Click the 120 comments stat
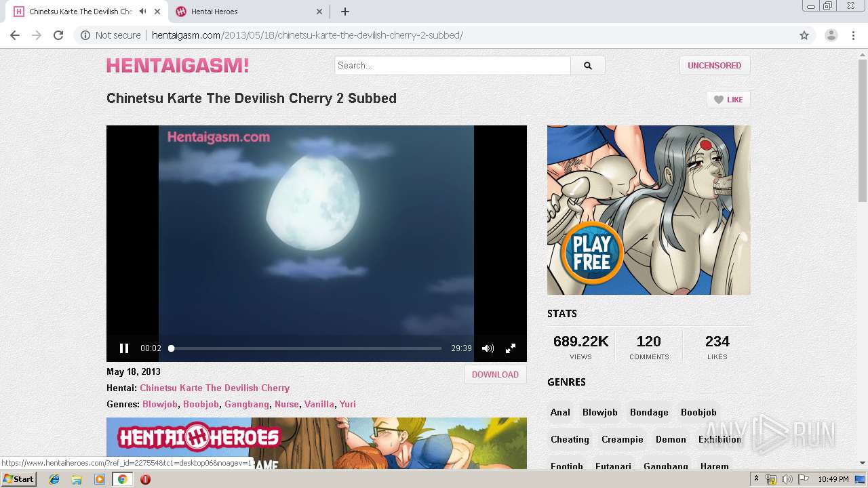This screenshot has height=488, width=868. click(649, 346)
